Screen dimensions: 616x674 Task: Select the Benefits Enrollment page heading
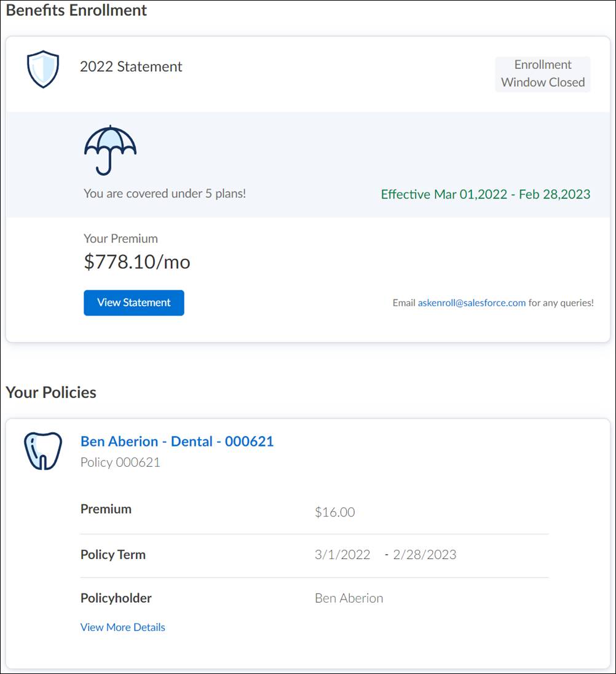[76, 10]
